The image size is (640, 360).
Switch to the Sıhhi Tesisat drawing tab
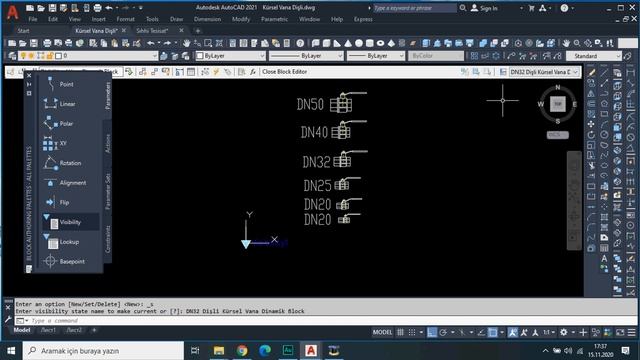click(152, 31)
